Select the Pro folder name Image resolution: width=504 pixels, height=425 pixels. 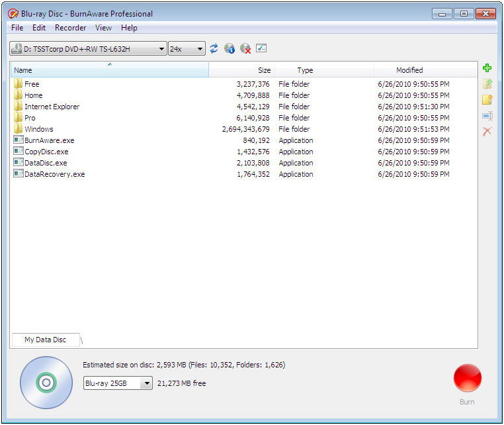(30, 118)
